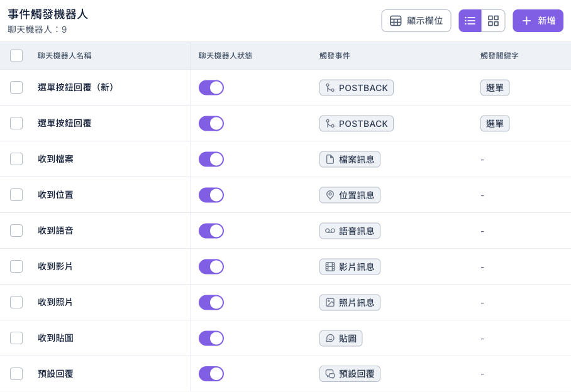
Task: Click the 觸發事件 column header
Action: (x=335, y=56)
